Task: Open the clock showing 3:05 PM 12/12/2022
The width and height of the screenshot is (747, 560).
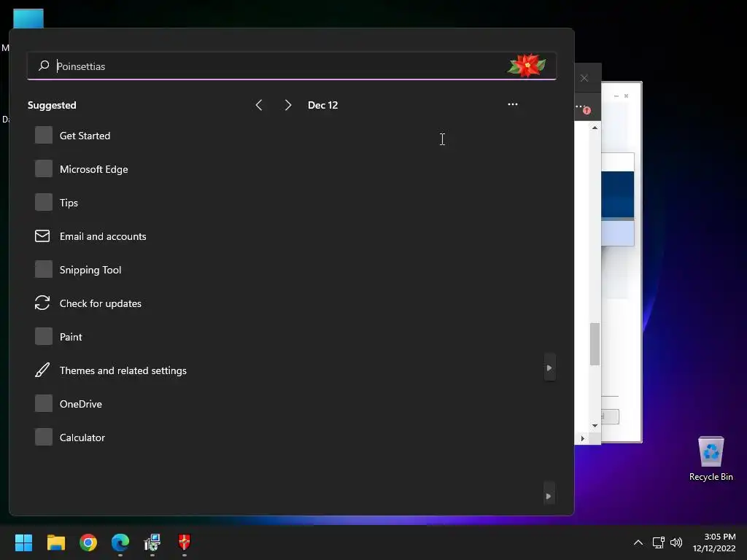Action: 714,542
